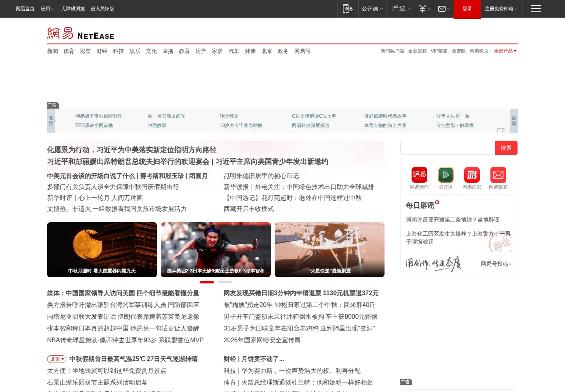Open 网易科技深度报道 link
This screenshot has height=392, width=565.
click(x=311, y=125)
